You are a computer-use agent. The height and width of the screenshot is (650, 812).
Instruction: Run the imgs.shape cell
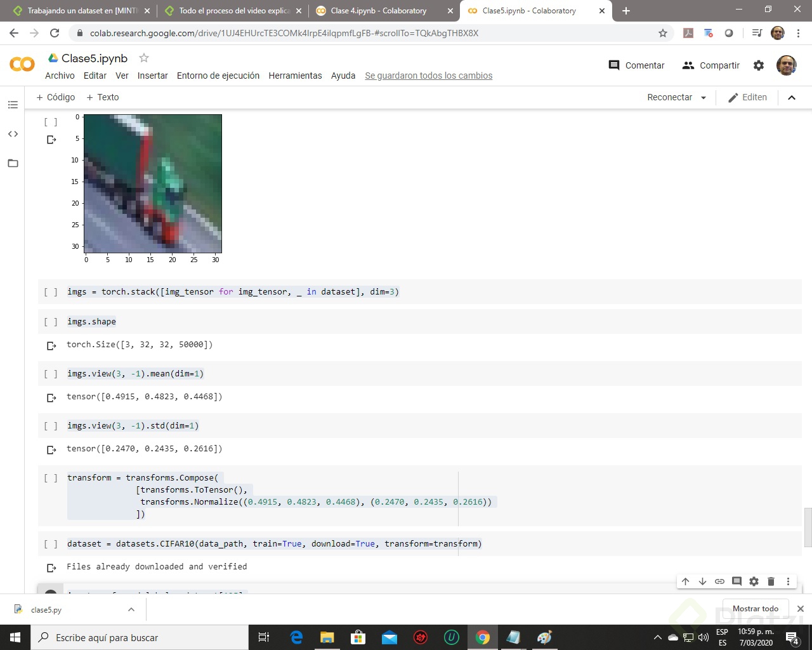[x=51, y=322]
